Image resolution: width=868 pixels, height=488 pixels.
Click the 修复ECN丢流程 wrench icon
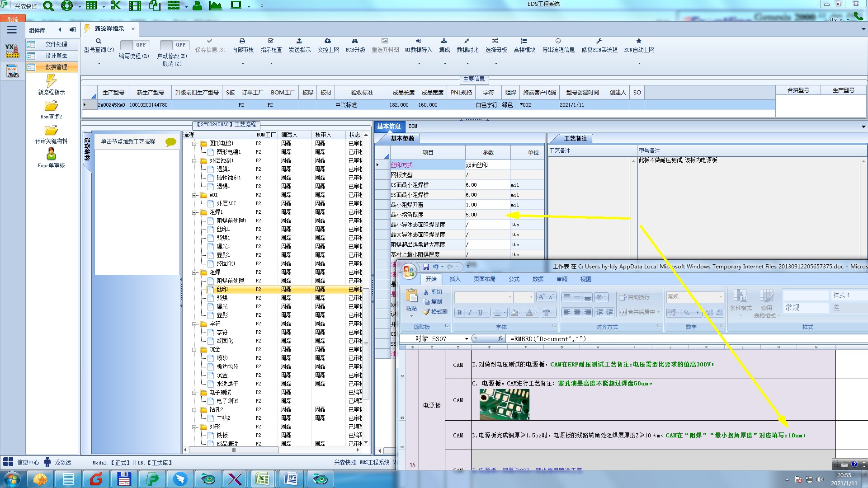point(599,41)
